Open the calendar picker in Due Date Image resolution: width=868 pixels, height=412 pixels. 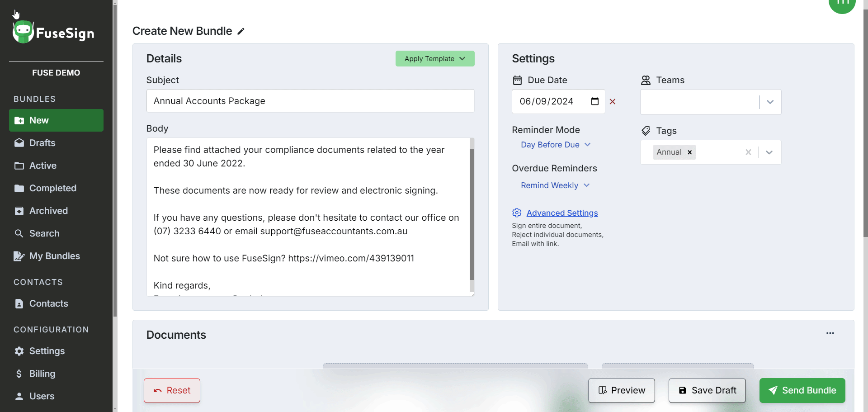[595, 101]
